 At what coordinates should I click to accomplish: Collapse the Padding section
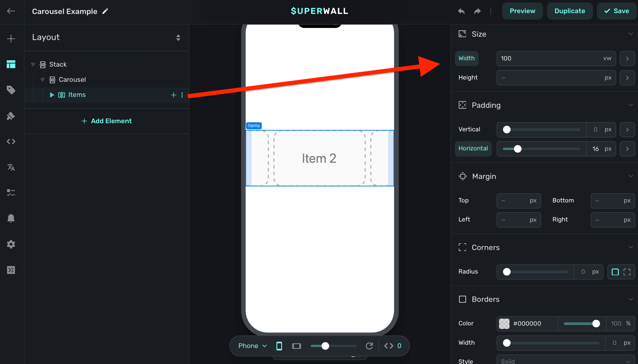[x=630, y=105]
